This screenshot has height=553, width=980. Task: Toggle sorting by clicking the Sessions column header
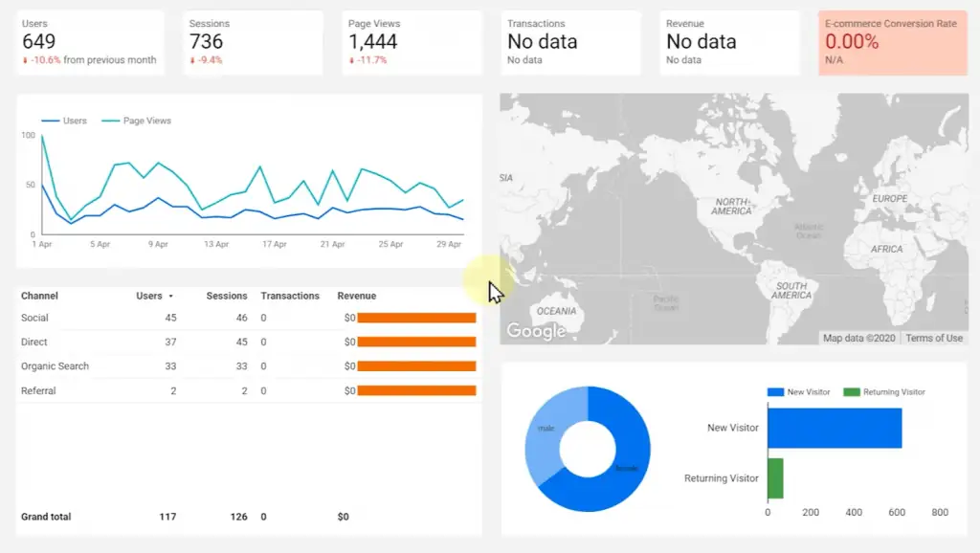coord(227,296)
